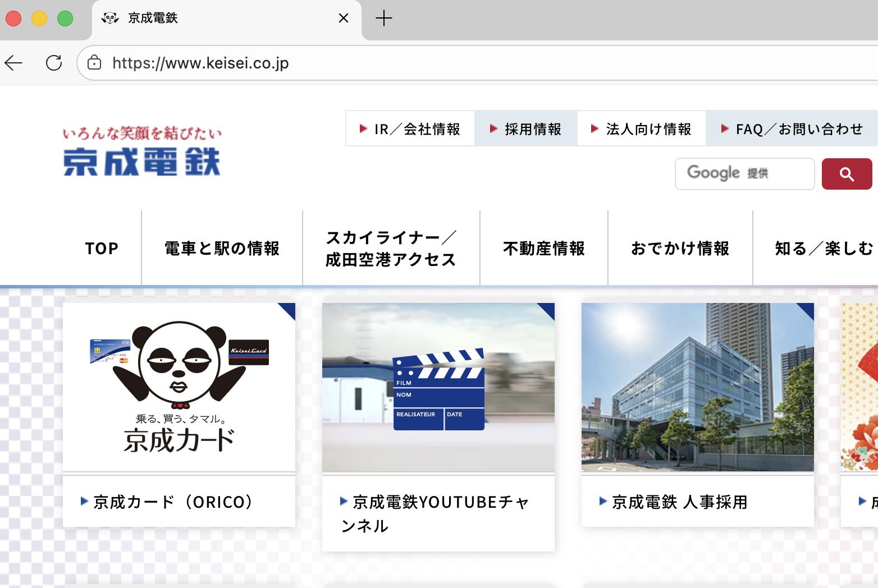Close the 京成電鉄 browser tab
Viewport: 878px width, 588px height.
pos(344,19)
